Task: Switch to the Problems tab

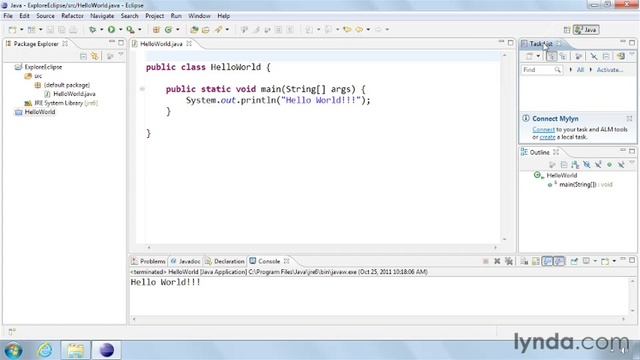Action: pos(148,261)
